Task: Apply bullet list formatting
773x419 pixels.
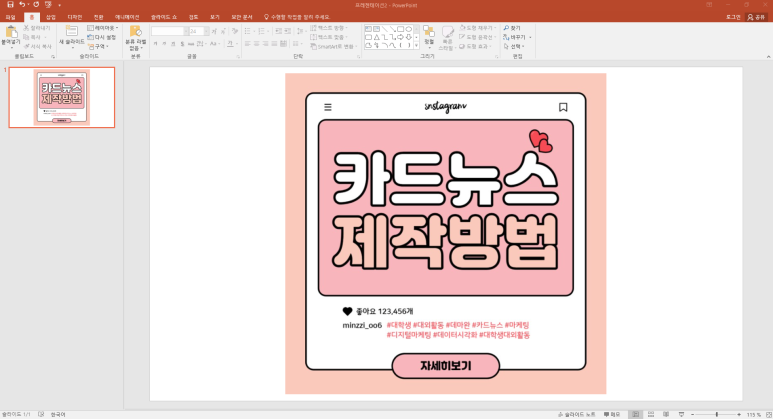Action: [x=249, y=31]
